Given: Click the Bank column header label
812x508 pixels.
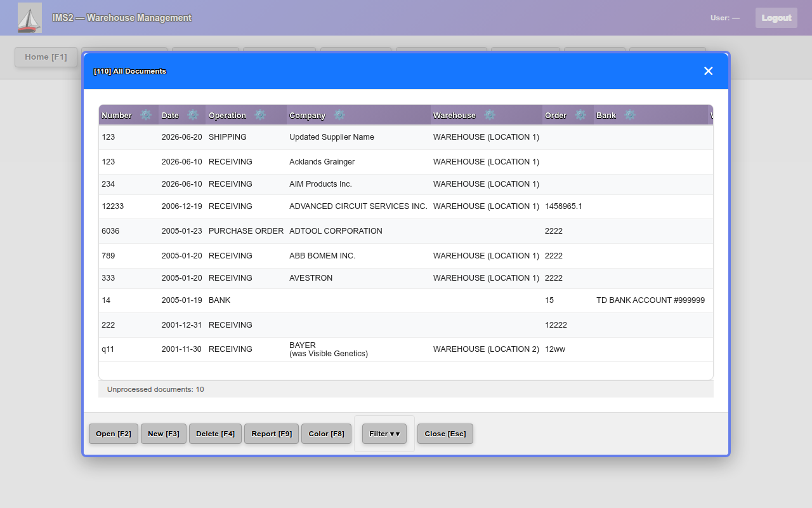Looking at the screenshot, I should (606, 116).
